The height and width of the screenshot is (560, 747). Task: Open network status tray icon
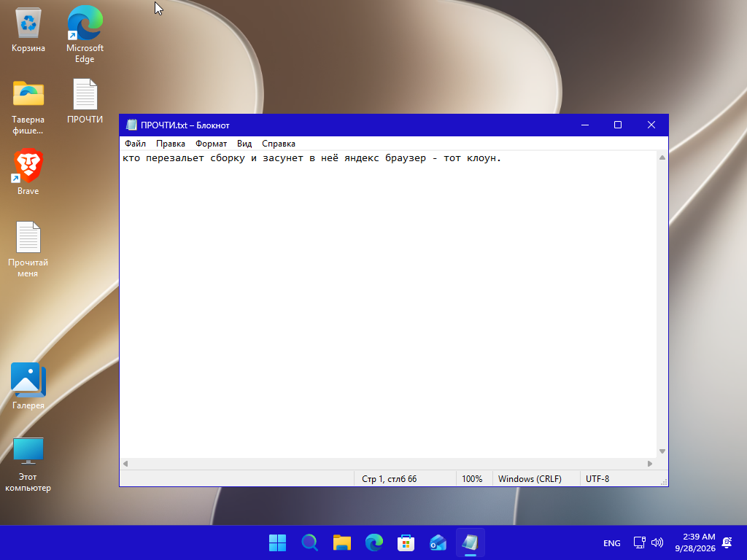639,542
